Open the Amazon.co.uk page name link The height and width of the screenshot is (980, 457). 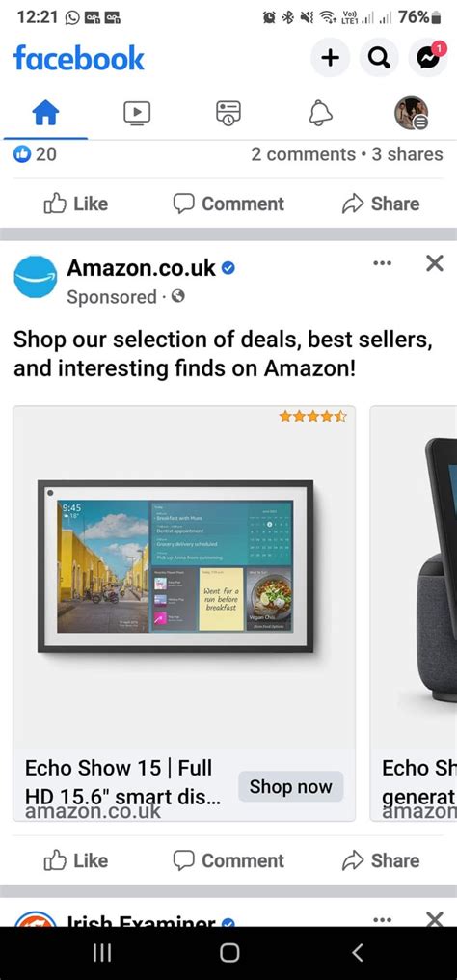click(x=141, y=268)
